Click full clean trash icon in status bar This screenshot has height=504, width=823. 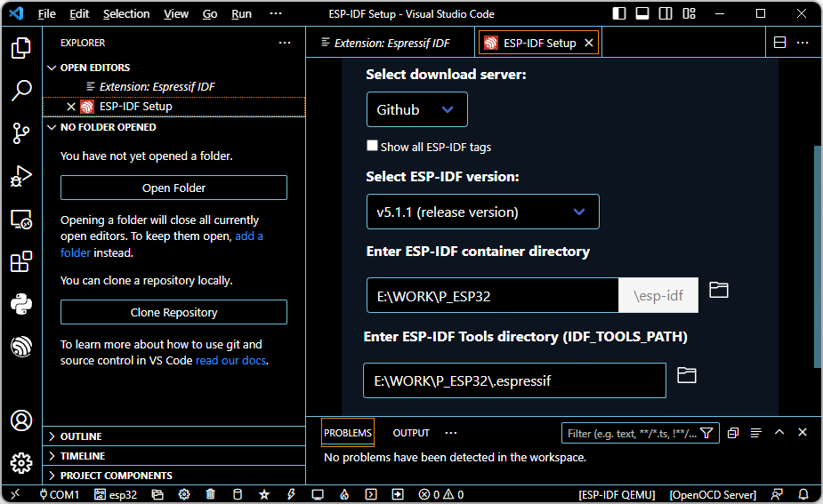pos(211,494)
